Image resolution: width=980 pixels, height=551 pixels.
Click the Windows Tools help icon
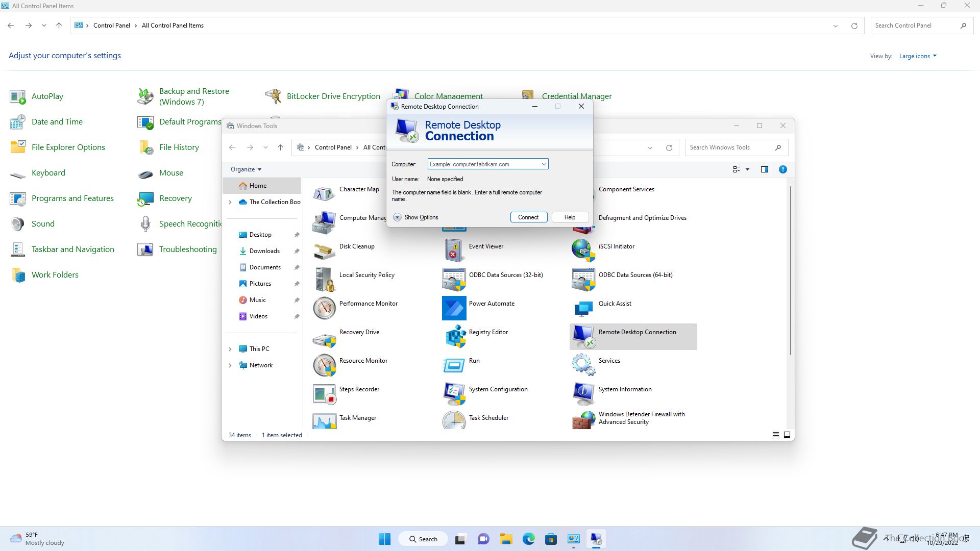pos(782,169)
